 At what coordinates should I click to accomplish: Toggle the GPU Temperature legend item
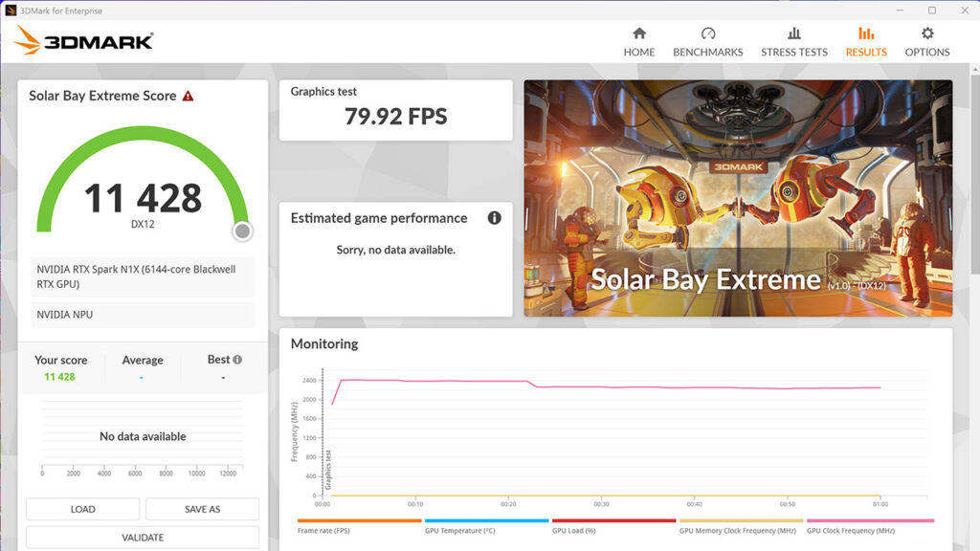486,527
